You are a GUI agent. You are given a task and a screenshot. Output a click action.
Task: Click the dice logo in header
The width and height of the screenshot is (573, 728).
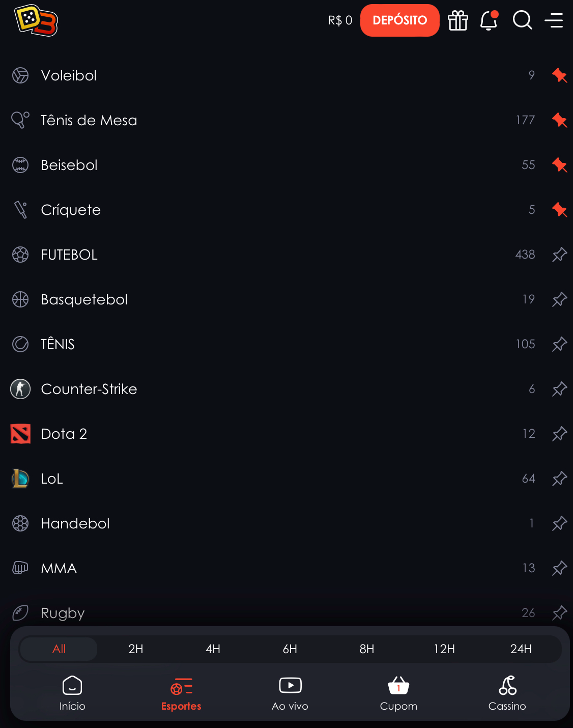pos(36,20)
